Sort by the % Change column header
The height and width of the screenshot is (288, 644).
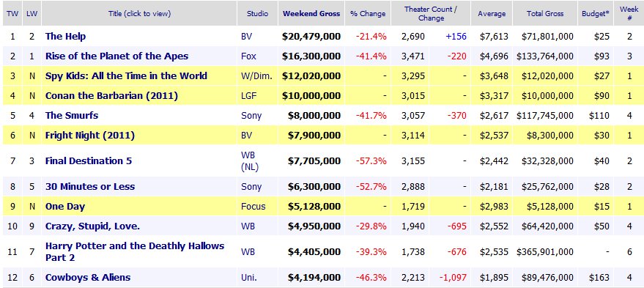368,14
